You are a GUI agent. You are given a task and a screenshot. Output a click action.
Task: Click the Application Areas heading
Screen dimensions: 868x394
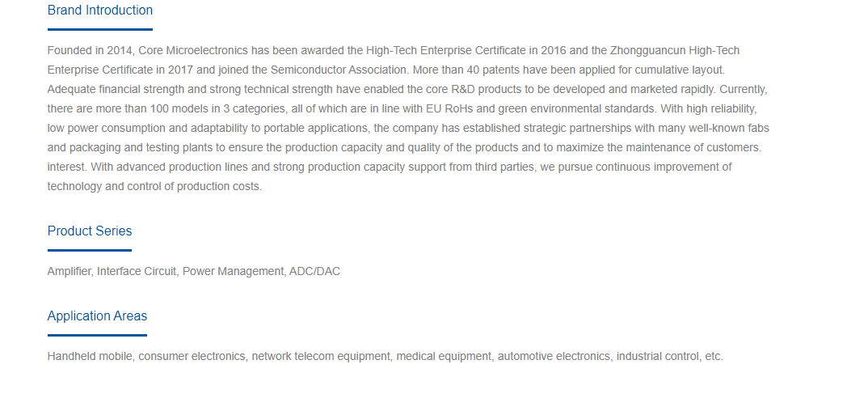click(97, 316)
